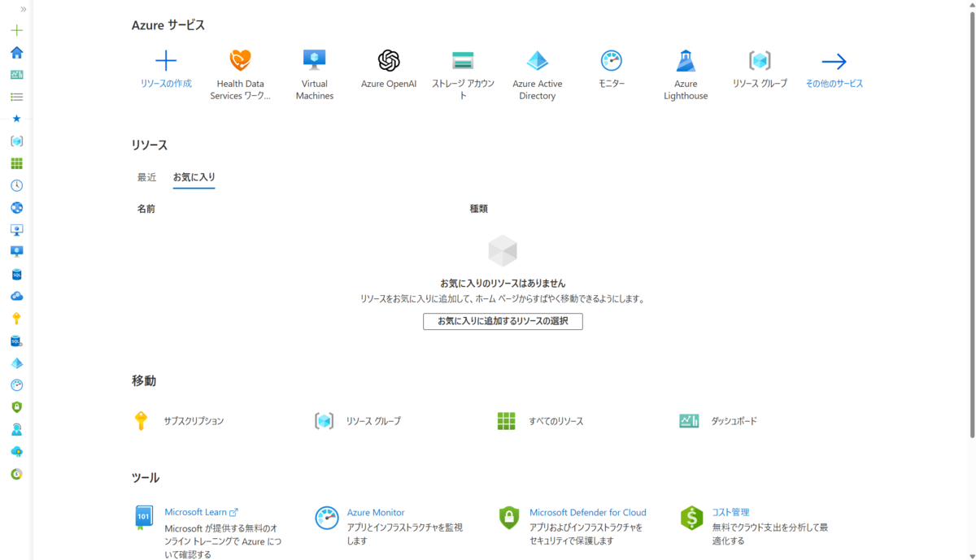Open Microsoft Defender for Cloud link
The height and width of the screenshot is (560, 976).
pyautogui.click(x=588, y=513)
